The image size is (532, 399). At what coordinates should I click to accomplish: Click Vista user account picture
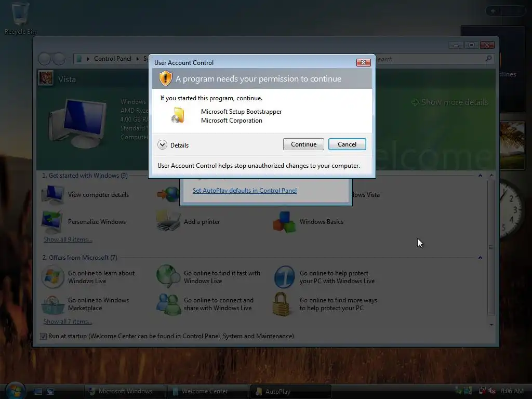(x=46, y=78)
